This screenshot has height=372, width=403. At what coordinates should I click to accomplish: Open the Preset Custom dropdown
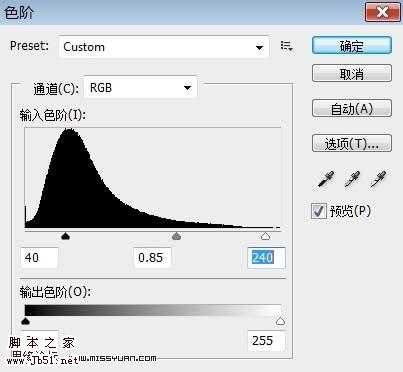pos(164,47)
